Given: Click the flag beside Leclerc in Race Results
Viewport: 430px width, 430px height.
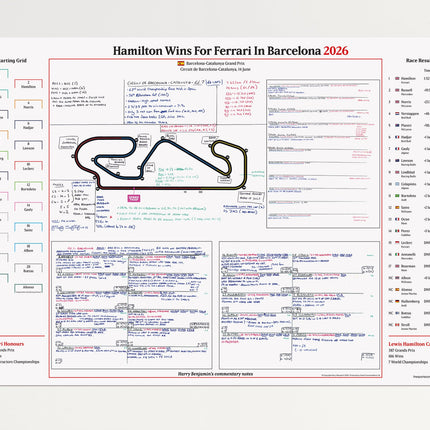Looking at the screenshot, I should coord(397,243).
